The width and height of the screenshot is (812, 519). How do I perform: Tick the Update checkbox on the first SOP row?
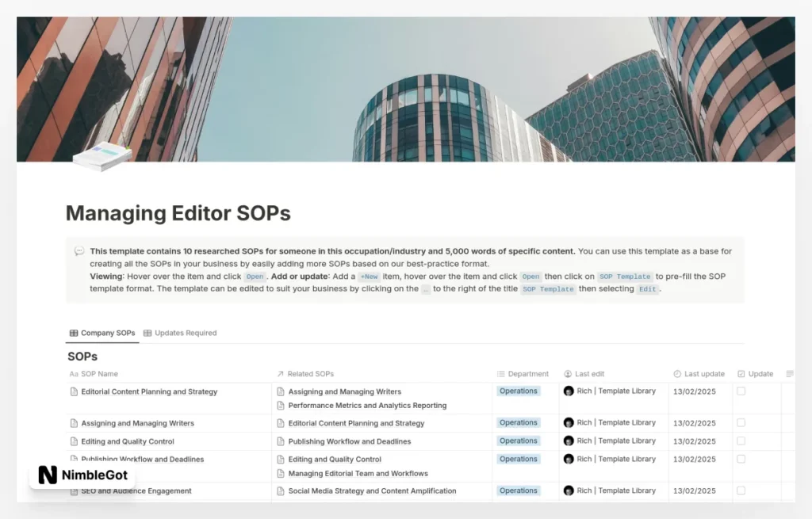(741, 391)
